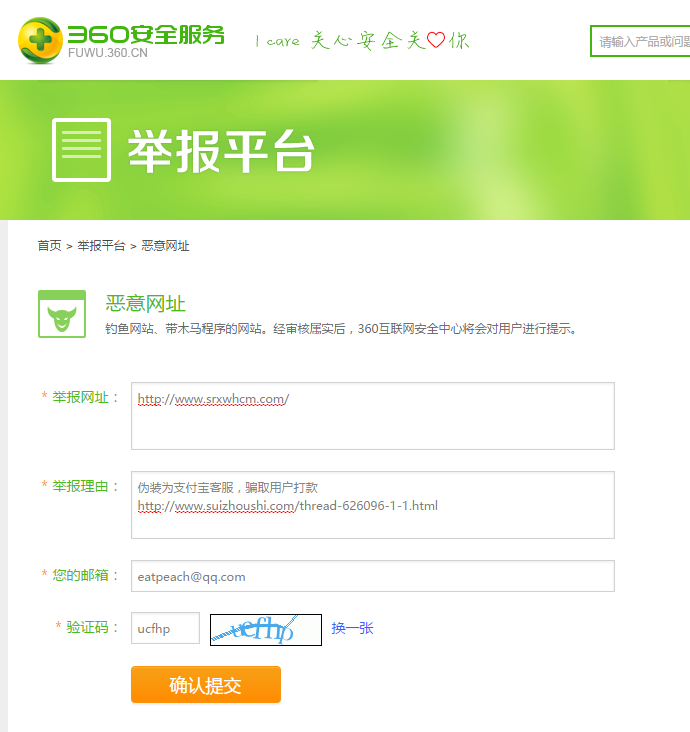690x732 pixels.
Task: Click the red heart in the slogan
Action: click(x=436, y=40)
